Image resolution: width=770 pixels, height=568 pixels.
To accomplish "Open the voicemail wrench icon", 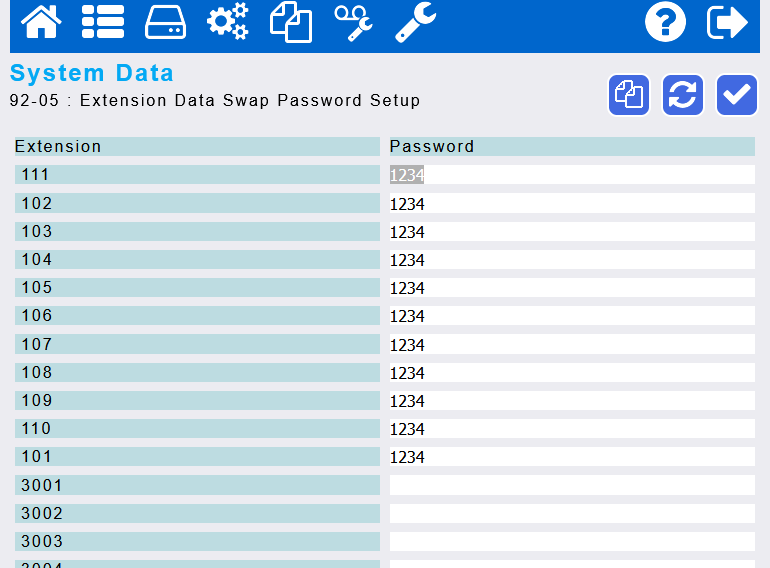I will (x=353, y=23).
